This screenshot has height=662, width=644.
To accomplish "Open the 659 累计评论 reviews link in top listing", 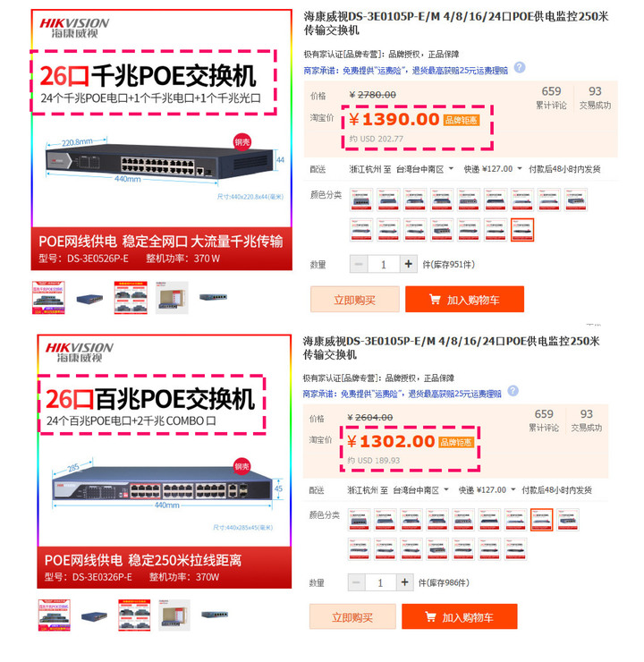I will point(551,98).
